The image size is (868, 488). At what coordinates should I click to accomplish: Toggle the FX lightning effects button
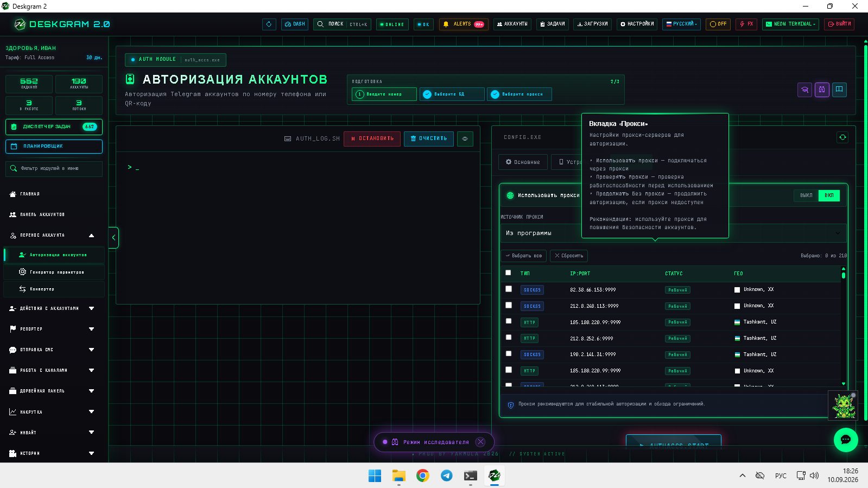pos(746,24)
